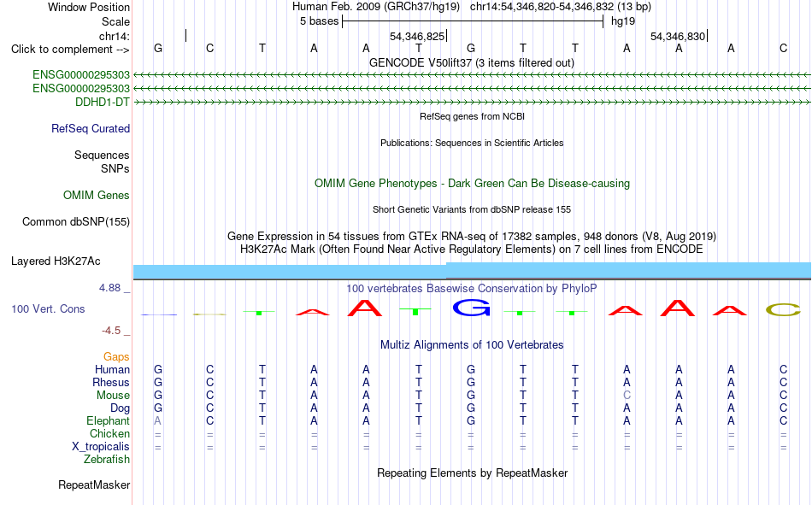Click the DDHD1-DT gene arrow track

(x=473, y=103)
